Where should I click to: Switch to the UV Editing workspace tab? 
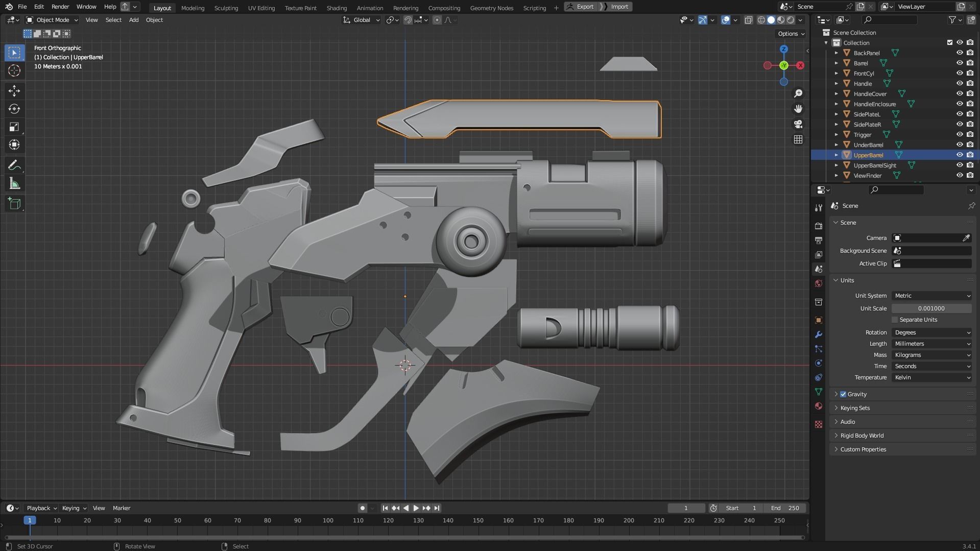(261, 8)
